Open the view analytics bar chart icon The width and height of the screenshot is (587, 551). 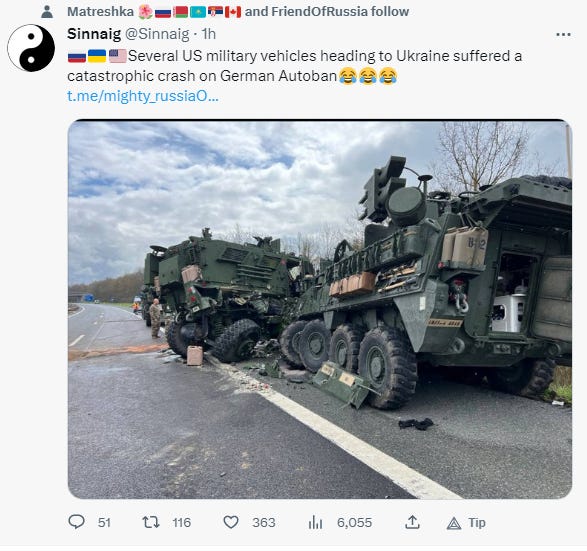(315, 522)
